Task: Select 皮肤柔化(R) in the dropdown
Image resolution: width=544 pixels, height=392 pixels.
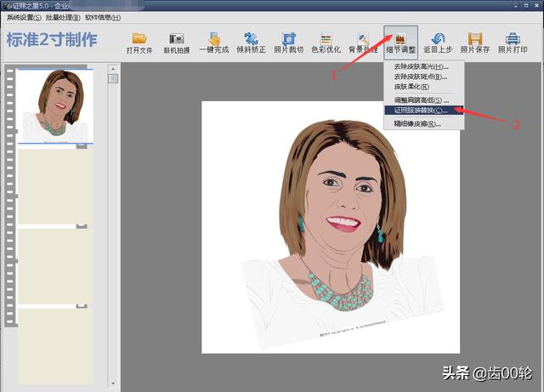Action: click(412, 87)
